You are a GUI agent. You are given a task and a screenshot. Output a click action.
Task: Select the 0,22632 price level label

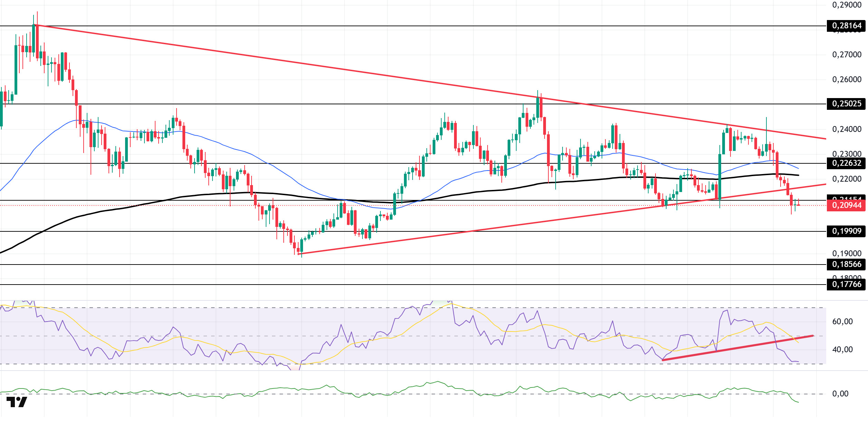point(846,163)
